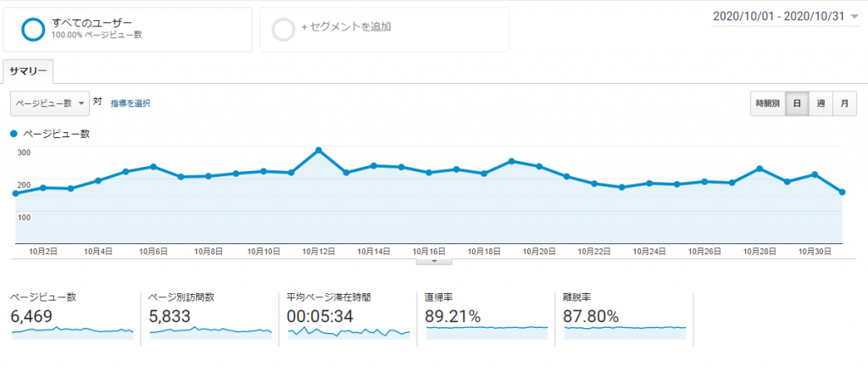Click the ページビュー数 sparkline thumbnail

pos(72,331)
